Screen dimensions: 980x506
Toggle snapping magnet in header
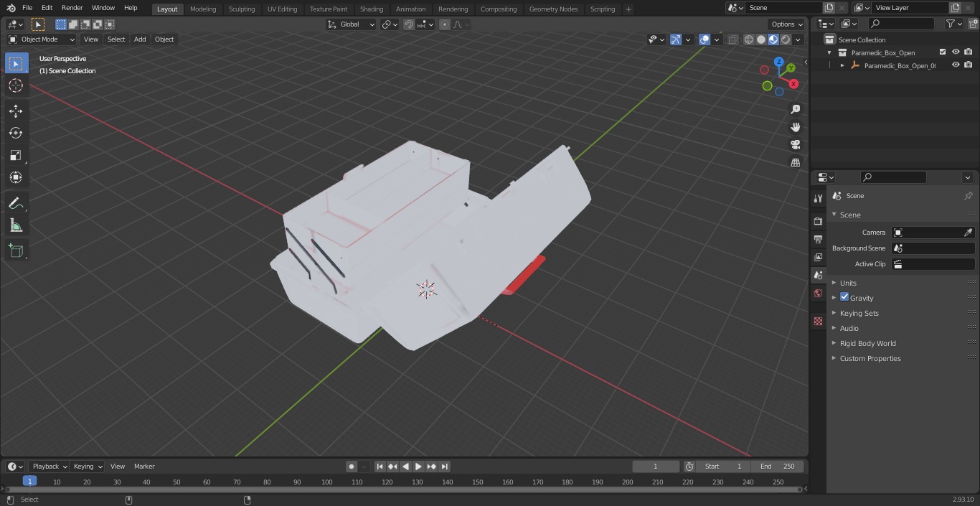coord(408,24)
